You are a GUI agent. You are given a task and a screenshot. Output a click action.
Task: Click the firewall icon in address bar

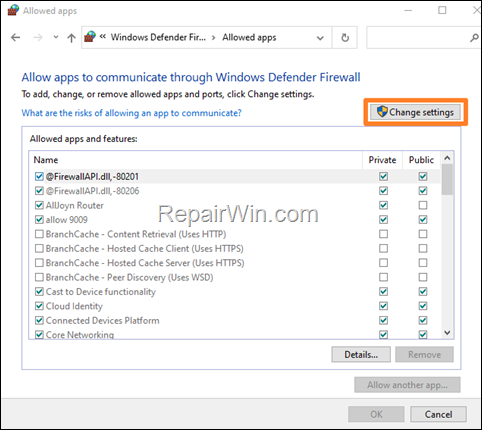coord(90,37)
